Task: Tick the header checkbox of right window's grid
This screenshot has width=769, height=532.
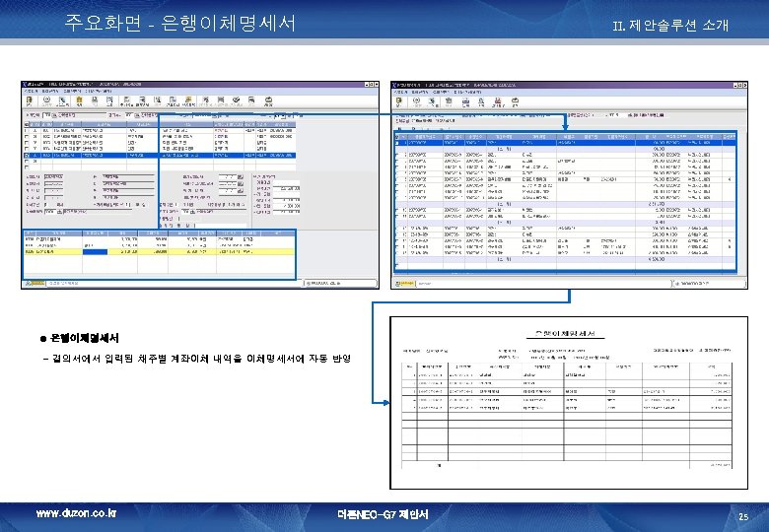Action: [x=397, y=137]
